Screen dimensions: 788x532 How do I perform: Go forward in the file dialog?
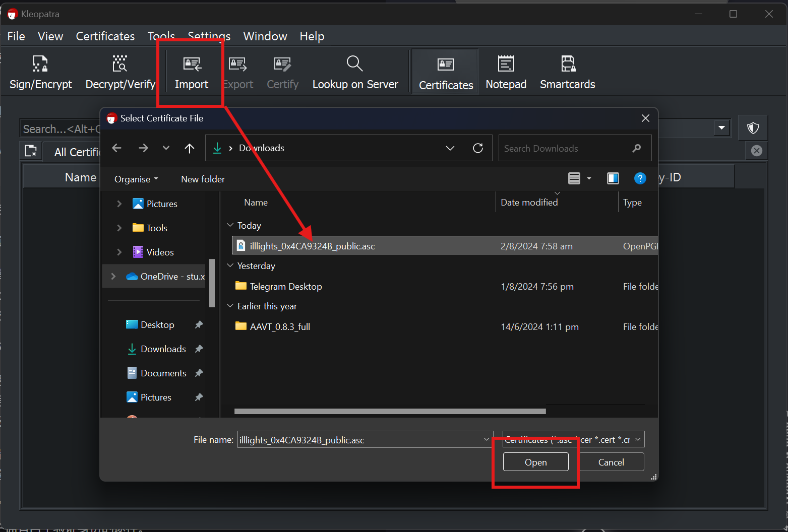(x=143, y=148)
